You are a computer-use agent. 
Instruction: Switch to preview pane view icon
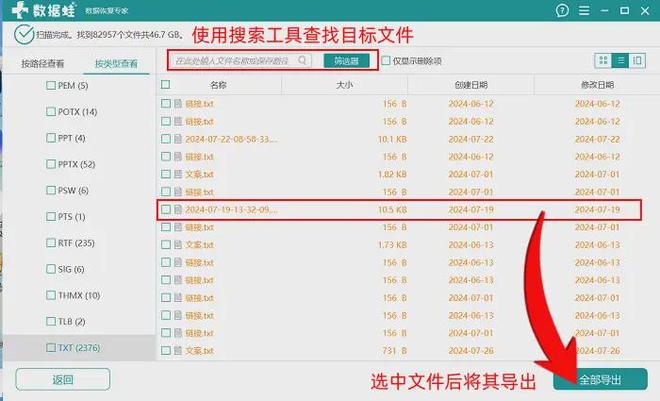(x=637, y=61)
